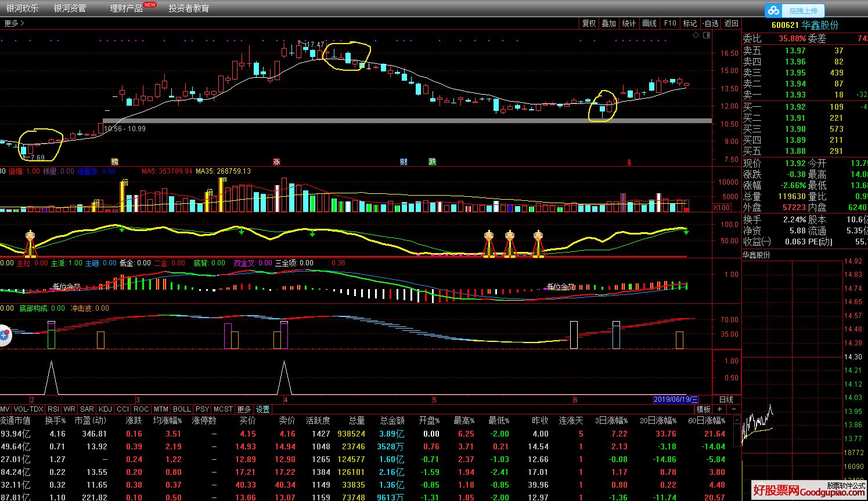Expand the 更多 chevron at top left
This screenshot has width=868, height=501.
coord(14,23)
